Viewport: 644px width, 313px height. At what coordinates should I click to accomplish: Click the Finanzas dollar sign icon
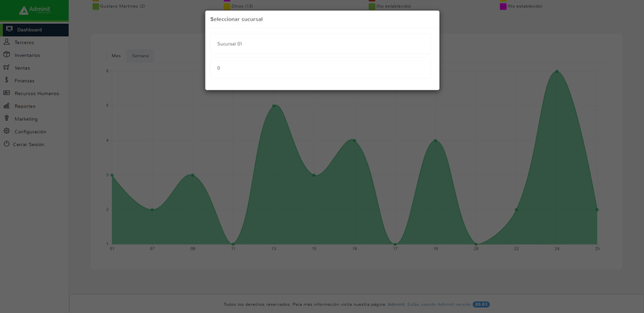click(x=6, y=81)
